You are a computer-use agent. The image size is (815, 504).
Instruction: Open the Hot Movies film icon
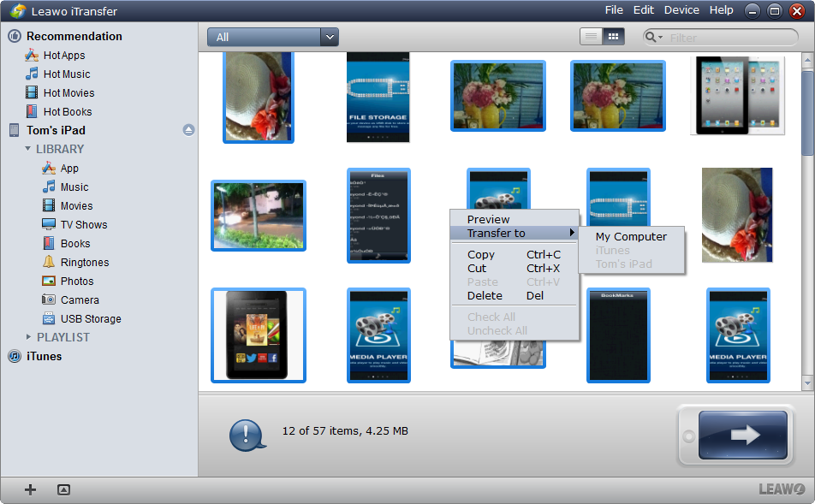(32, 92)
